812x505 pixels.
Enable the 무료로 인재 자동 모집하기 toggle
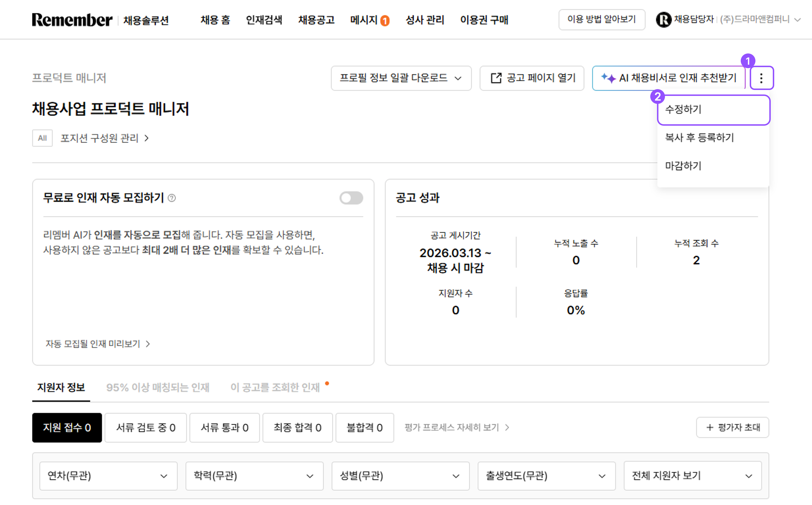(x=351, y=198)
